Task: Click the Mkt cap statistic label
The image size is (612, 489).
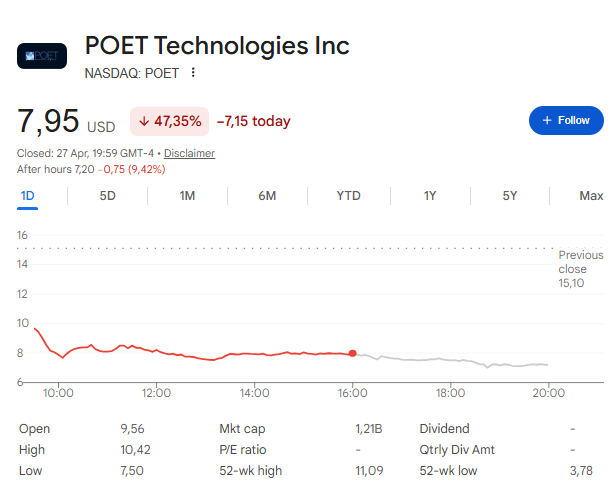Action: pyautogui.click(x=241, y=428)
